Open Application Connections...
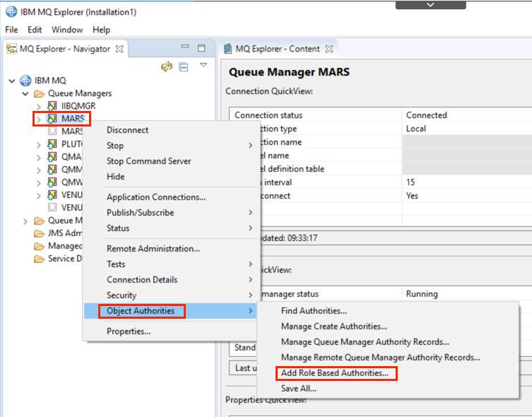The image size is (532, 417). (172, 197)
